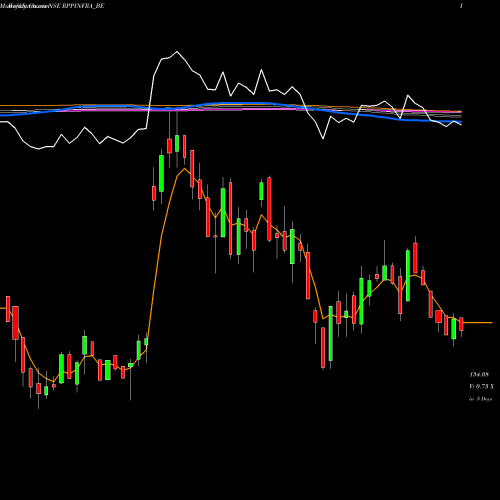
Task: Click the V: 0.75 X volume label
Action: 481,387
